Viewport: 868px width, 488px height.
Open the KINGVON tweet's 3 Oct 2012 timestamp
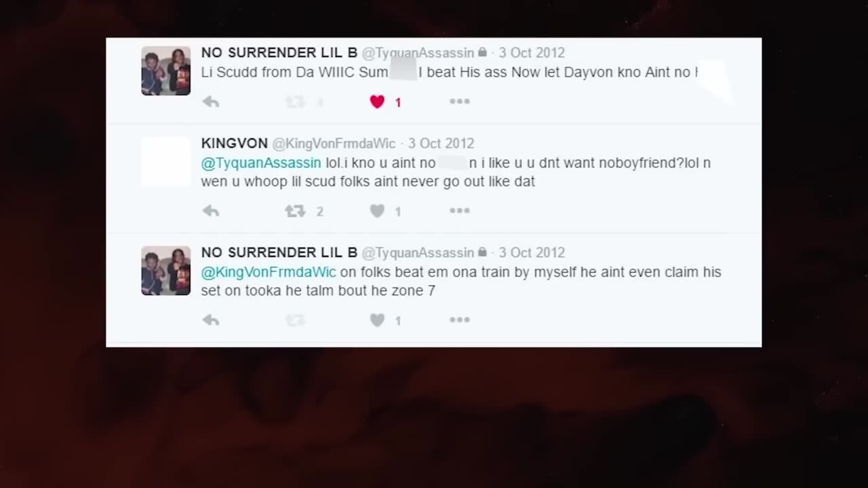441,144
